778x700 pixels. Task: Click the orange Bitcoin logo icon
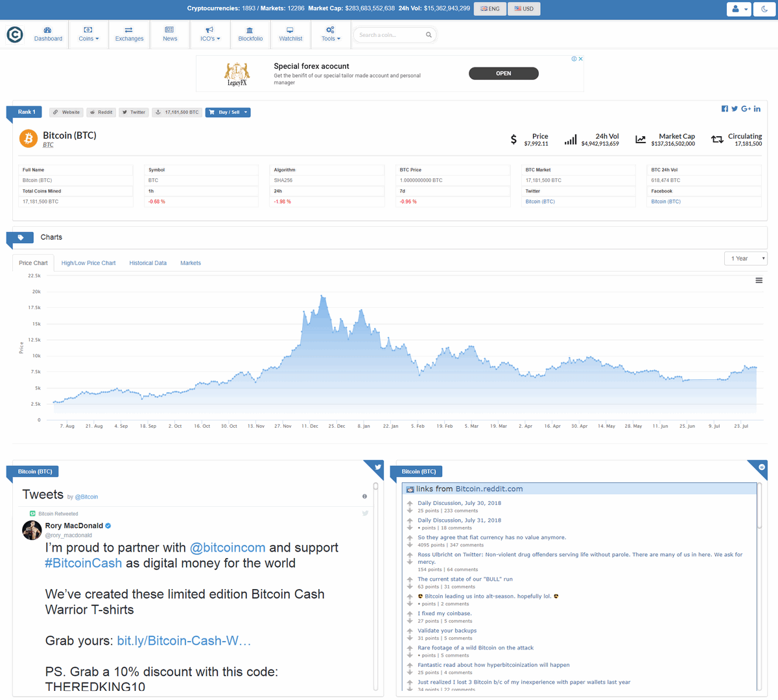click(29, 138)
